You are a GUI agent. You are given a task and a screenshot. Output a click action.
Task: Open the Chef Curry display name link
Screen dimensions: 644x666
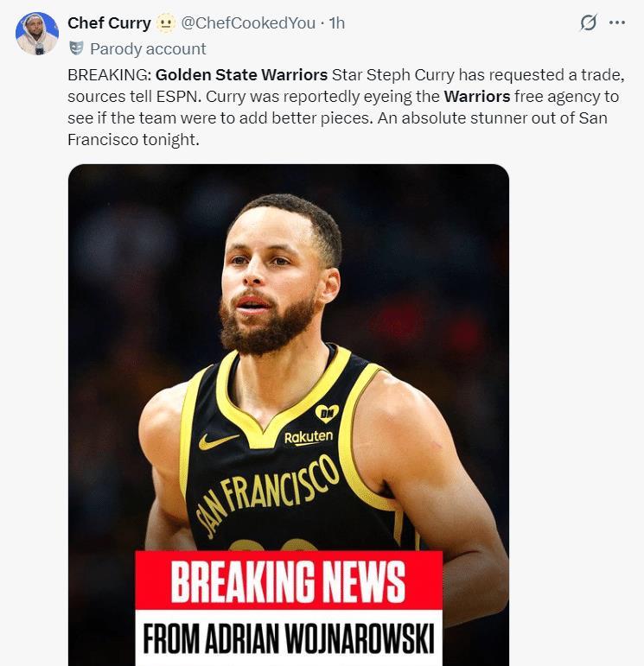pyautogui.click(x=109, y=23)
